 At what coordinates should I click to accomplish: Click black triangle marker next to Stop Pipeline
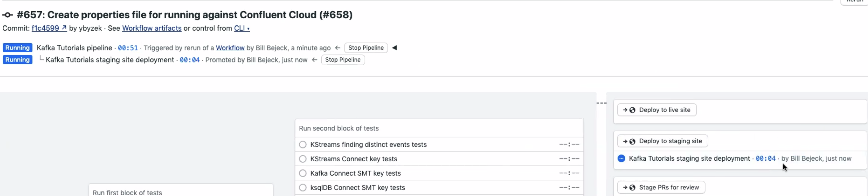point(395,48)
